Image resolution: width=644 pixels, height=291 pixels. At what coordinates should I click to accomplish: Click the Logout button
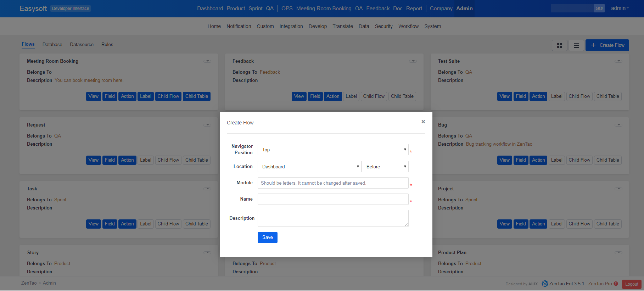point(632,284)
